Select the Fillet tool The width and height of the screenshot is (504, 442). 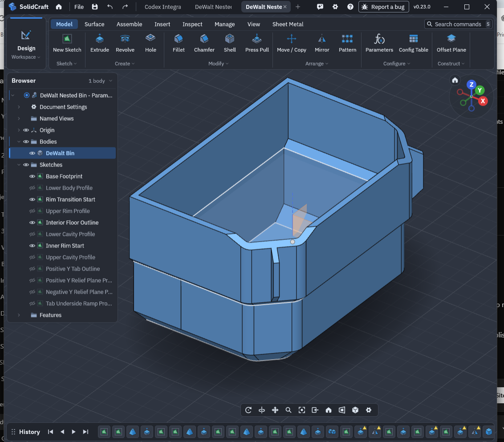click(x=179, y=43)
